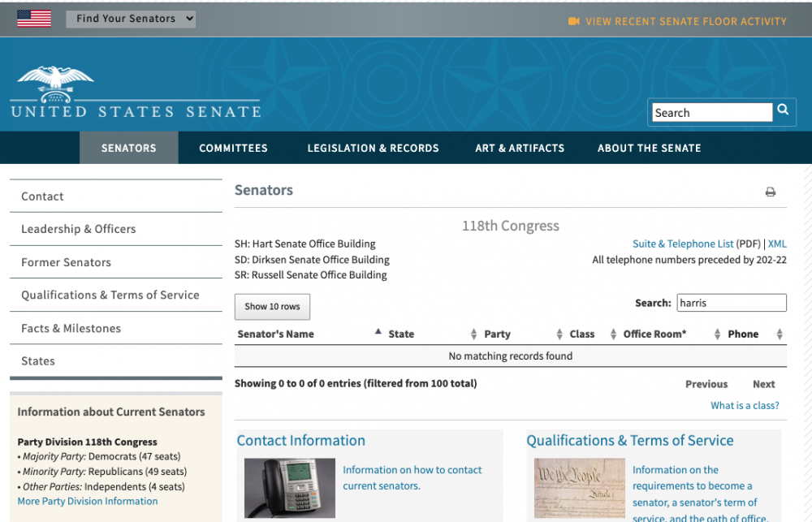Click the US flag icon
This screenshot has width=812, height=522.
34,19
